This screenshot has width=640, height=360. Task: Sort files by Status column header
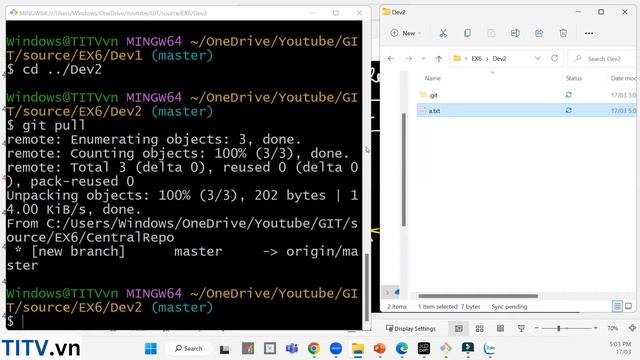573,78
